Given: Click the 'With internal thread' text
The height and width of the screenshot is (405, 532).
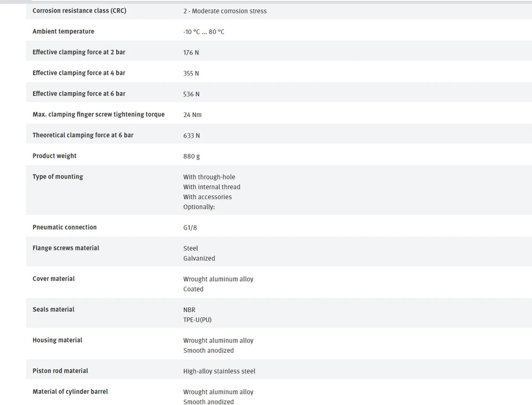Looking at the screenshot, I should click(212, 187).
